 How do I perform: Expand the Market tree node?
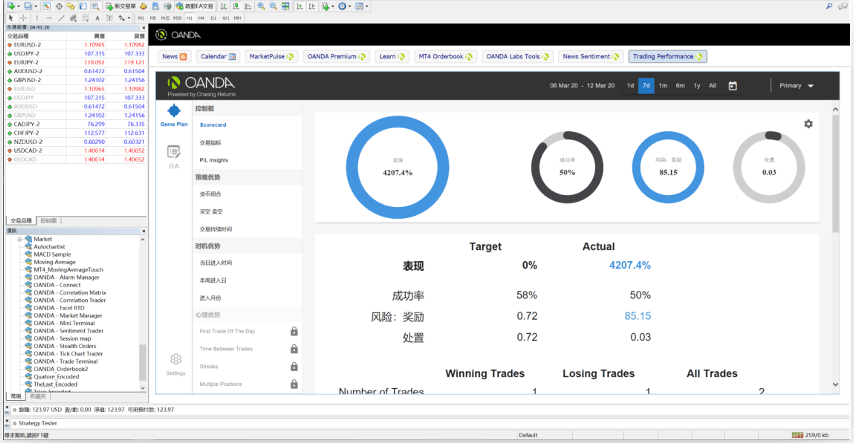20,239
